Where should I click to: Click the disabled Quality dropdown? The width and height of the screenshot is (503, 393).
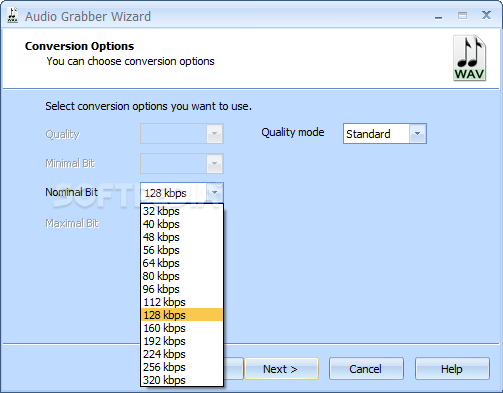pos(182,134)
